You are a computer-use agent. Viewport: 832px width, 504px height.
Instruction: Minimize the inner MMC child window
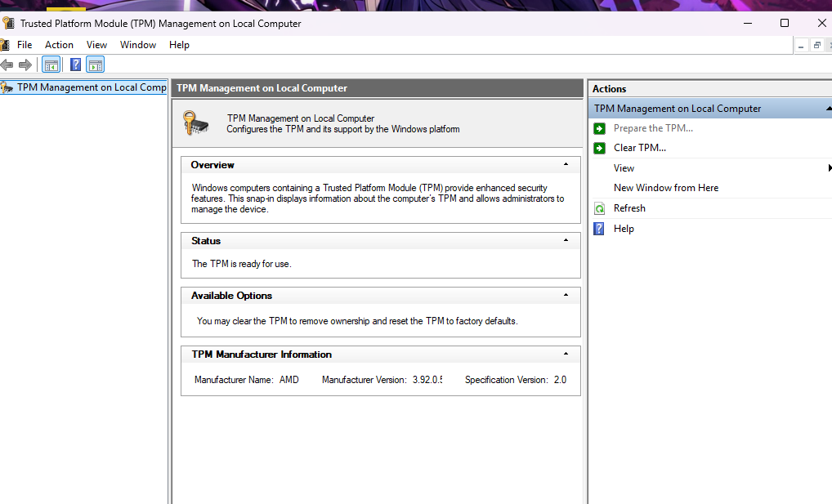pyautogui.click(x=801, y=46)
